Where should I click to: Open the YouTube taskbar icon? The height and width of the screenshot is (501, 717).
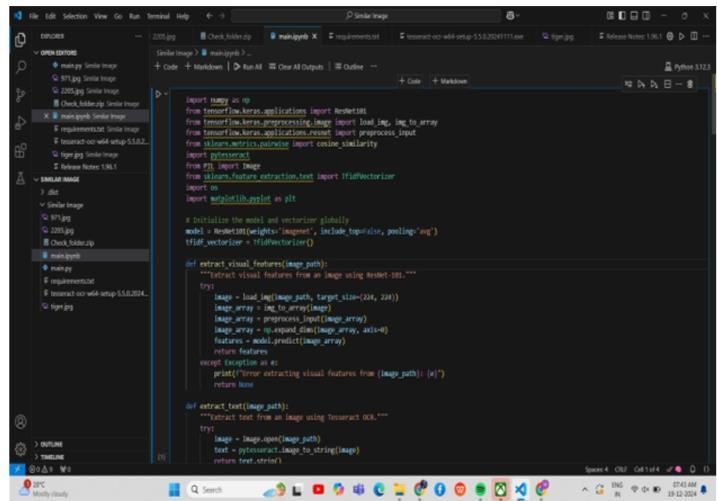pyautogui.click(x=318, y=490)
